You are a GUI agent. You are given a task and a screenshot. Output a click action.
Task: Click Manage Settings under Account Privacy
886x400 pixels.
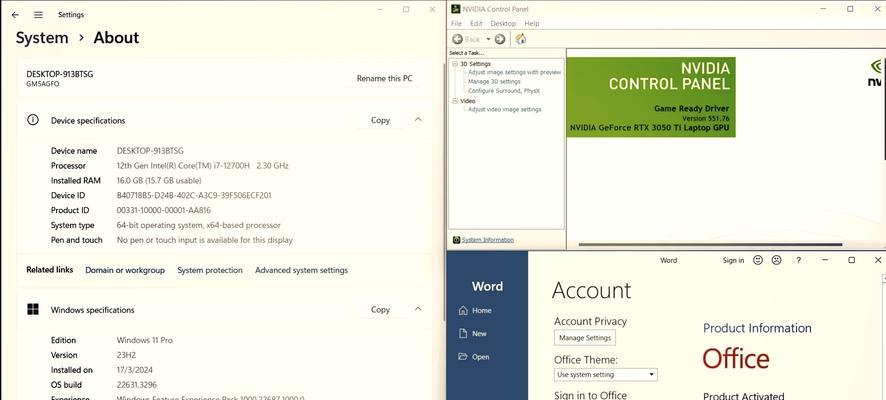click(x=585, y=338)
